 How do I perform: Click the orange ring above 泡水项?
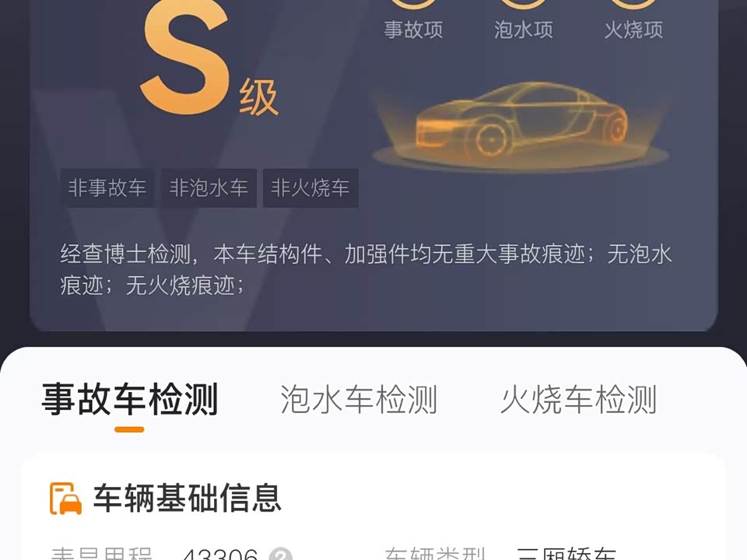[x=523, y=4]
